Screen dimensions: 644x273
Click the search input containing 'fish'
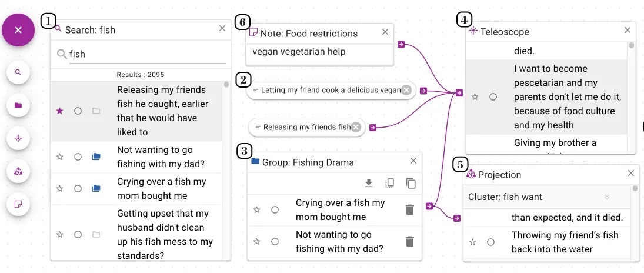pos(148,54)
